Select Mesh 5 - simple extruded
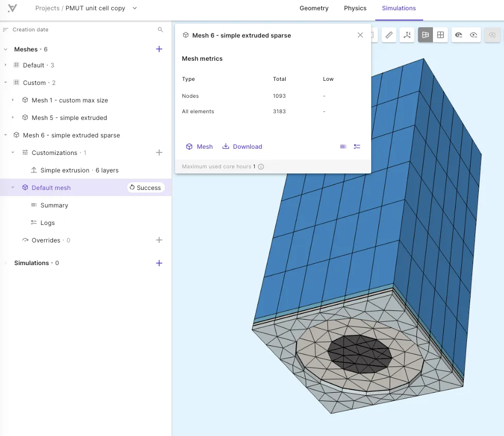The width and height of the screenshot is (504, 436). 69,118
